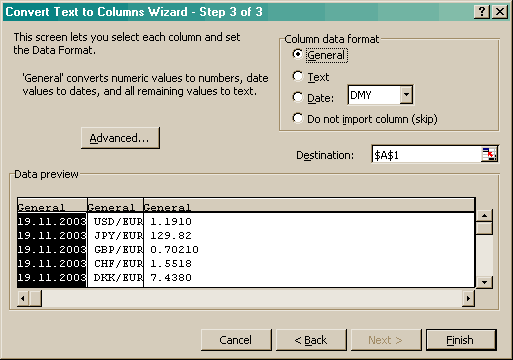This screenshot has height=360, width=513.
Task: Click the vertical scrollbar thumb in preview
Action: [484, 228]
